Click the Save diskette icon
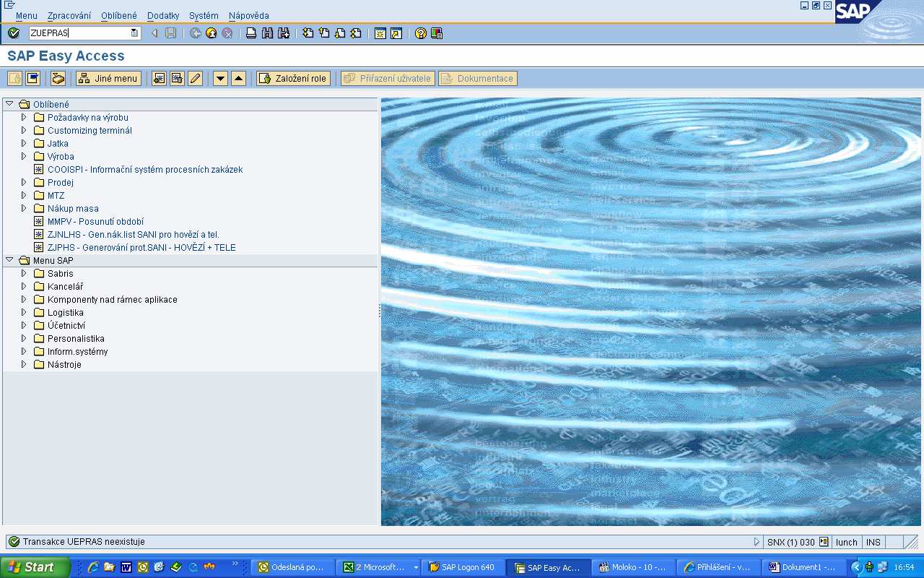This screenshot has height=578, width=924. point(170,33)
